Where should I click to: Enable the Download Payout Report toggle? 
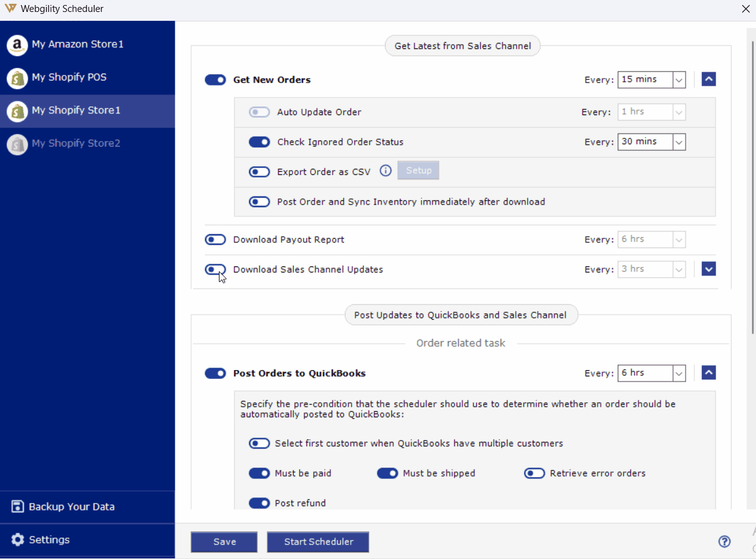point(215,240)
